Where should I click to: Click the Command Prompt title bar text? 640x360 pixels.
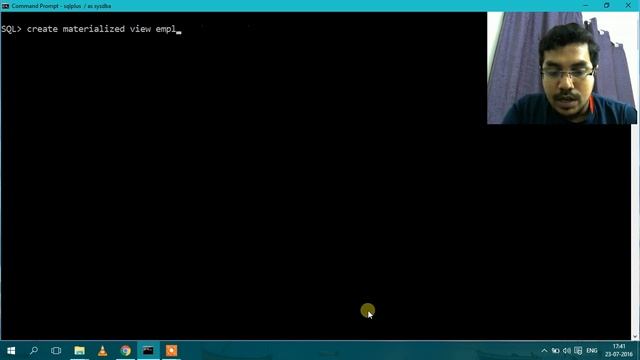(x=61, y=6)
